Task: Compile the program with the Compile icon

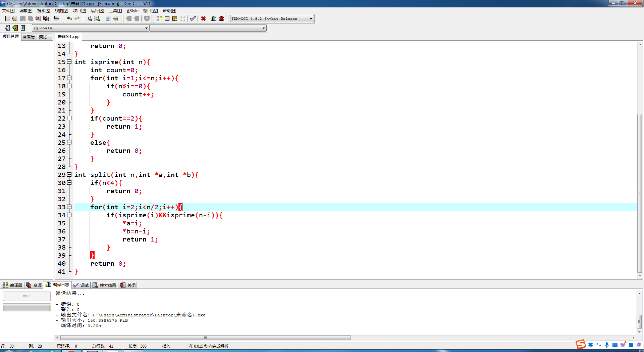Action: [159, 18]
